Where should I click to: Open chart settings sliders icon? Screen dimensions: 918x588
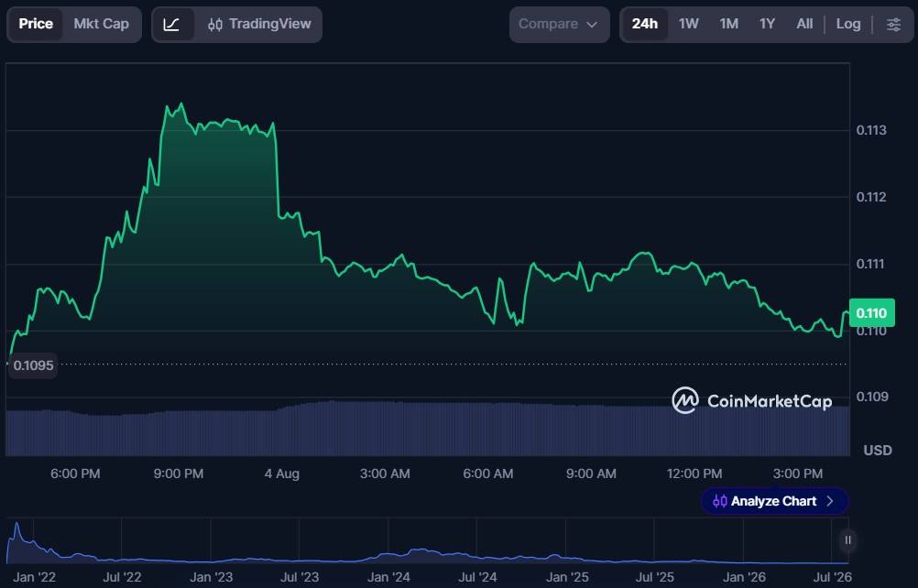pyautogui.click(x=893, y=24)
